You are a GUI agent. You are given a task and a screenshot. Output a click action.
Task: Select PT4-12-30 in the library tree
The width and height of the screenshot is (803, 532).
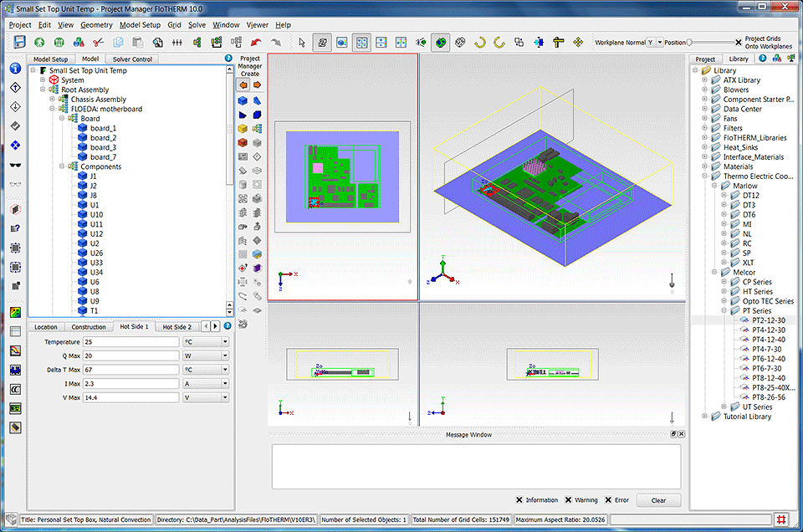click(x=768, y=330)
